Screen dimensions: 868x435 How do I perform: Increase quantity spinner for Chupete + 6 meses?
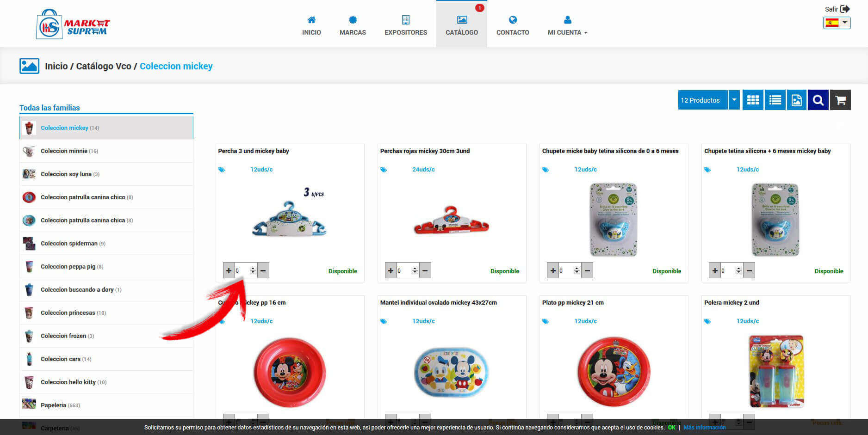738,269
